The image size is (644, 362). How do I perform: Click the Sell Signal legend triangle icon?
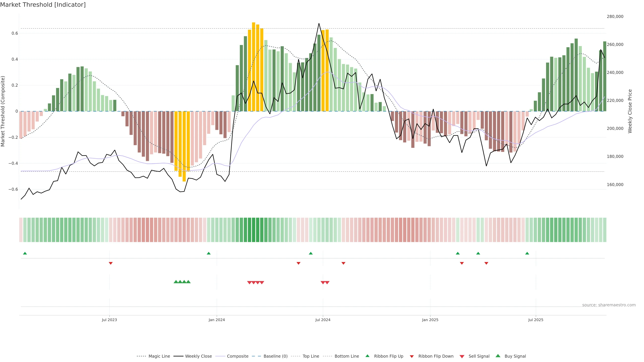click(x=462, y=356)
